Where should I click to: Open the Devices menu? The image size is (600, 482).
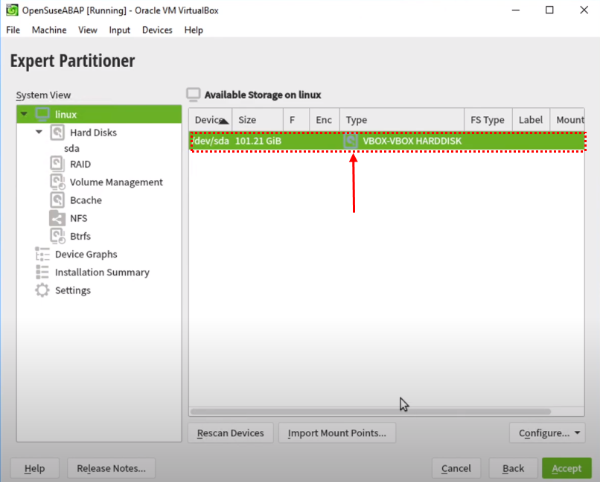[x=157, y=30]
